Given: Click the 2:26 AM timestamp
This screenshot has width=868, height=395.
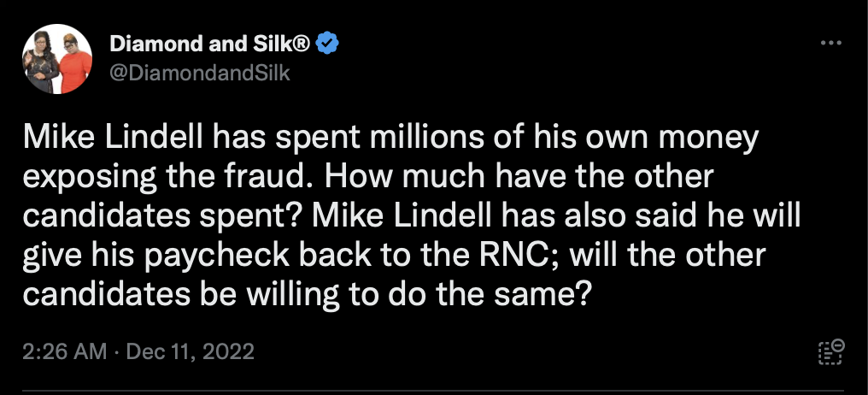Looking at the screenshot, I should click(65, 351).
